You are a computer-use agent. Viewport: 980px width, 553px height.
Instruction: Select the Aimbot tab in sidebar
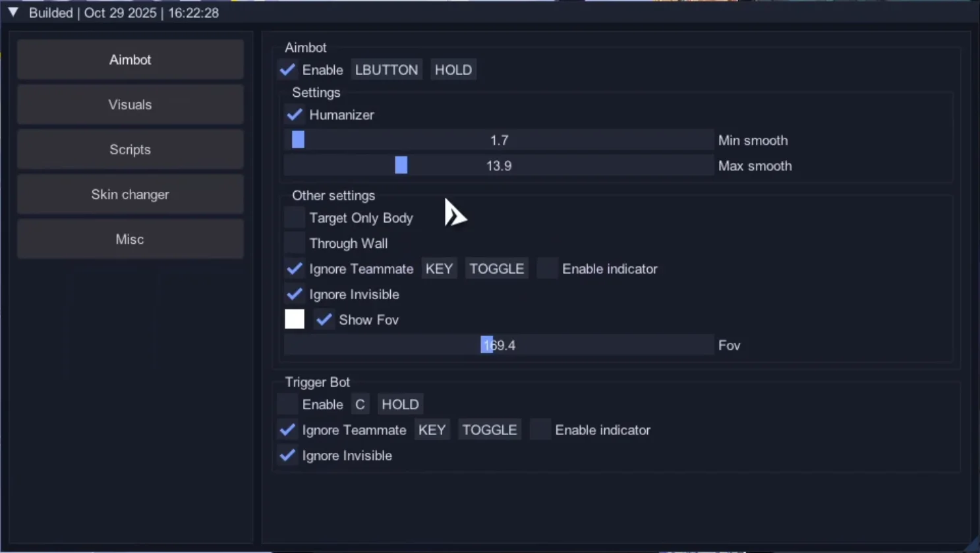click(x=130, y=60)
